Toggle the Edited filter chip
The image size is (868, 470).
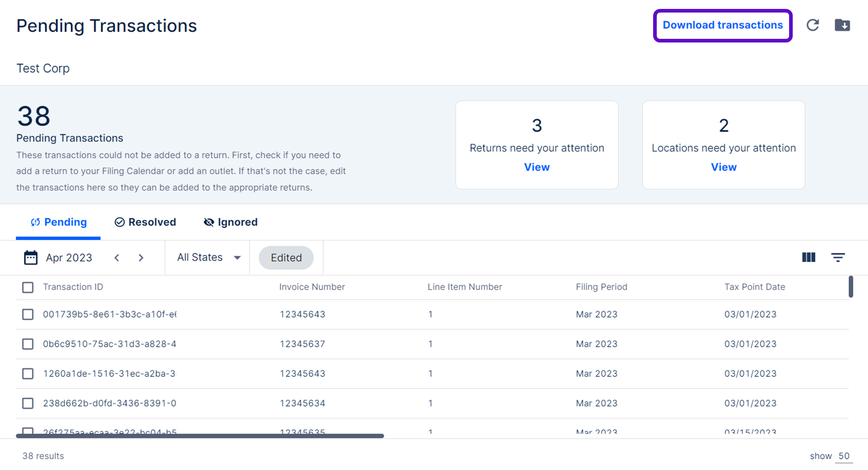point(286,258)
